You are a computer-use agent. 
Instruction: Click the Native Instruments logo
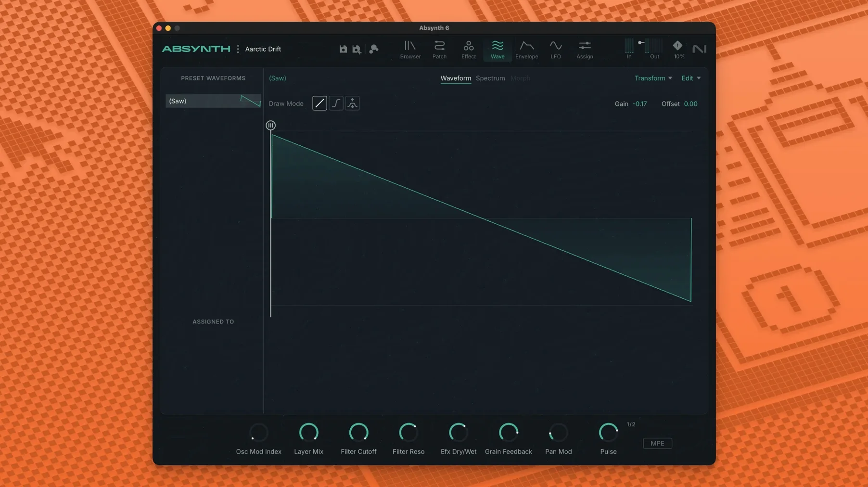pyautogui.click(x=699, y=49)
